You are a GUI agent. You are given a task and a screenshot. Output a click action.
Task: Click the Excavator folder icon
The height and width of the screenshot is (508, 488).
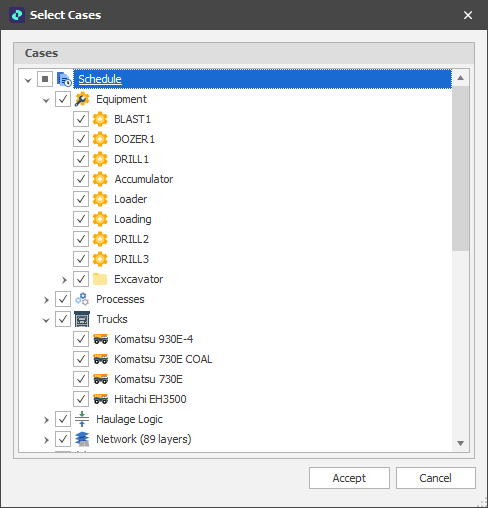[x=100, y=279]
